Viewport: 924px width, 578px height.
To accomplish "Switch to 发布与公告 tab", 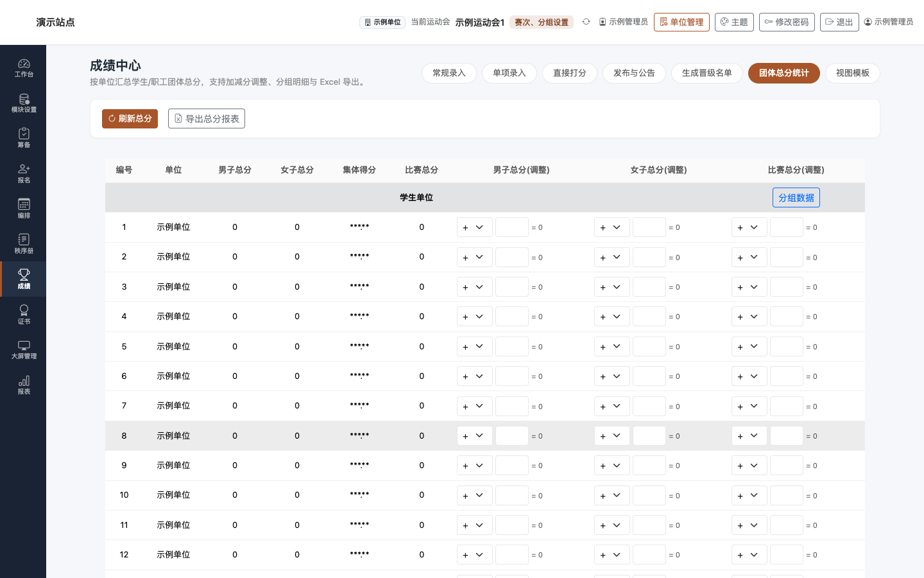I will tap(634, 73).
